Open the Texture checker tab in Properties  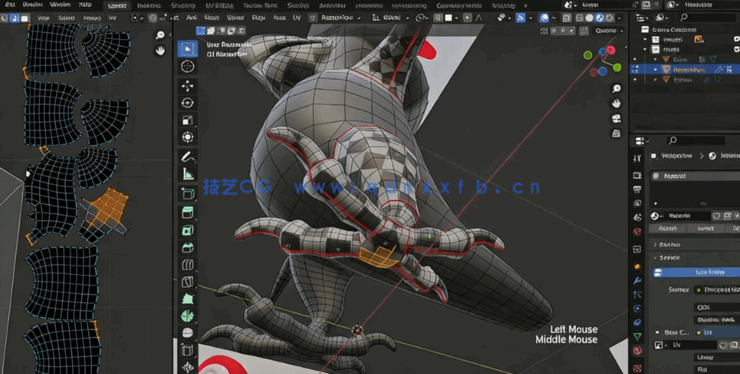pyautogui.click(x=637, y=367)
